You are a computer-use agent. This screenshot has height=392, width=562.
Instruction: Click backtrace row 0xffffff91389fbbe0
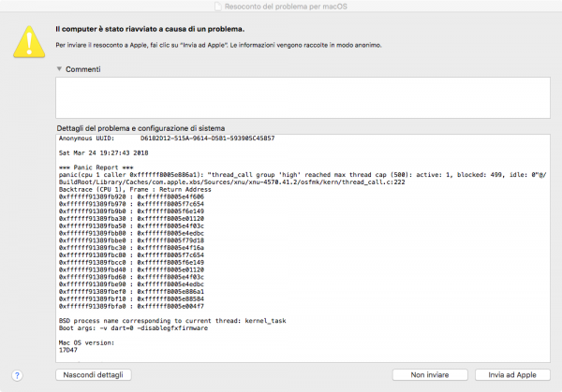point(131,240)
